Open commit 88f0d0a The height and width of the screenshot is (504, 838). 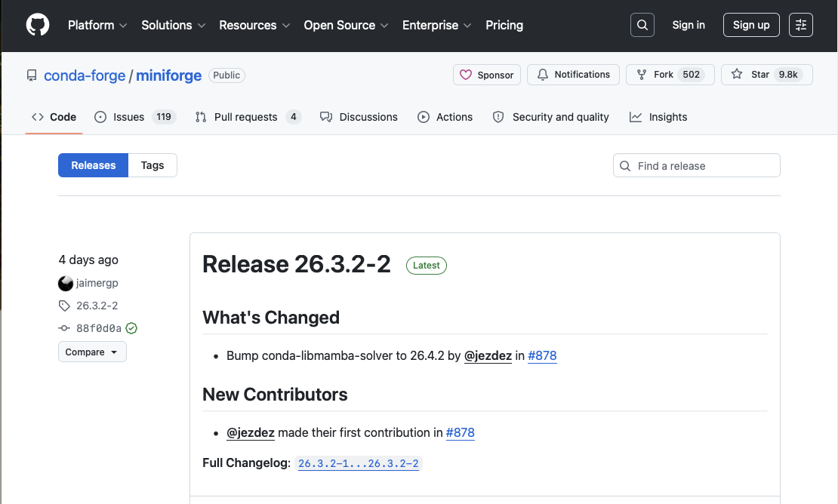pos(99,328)
